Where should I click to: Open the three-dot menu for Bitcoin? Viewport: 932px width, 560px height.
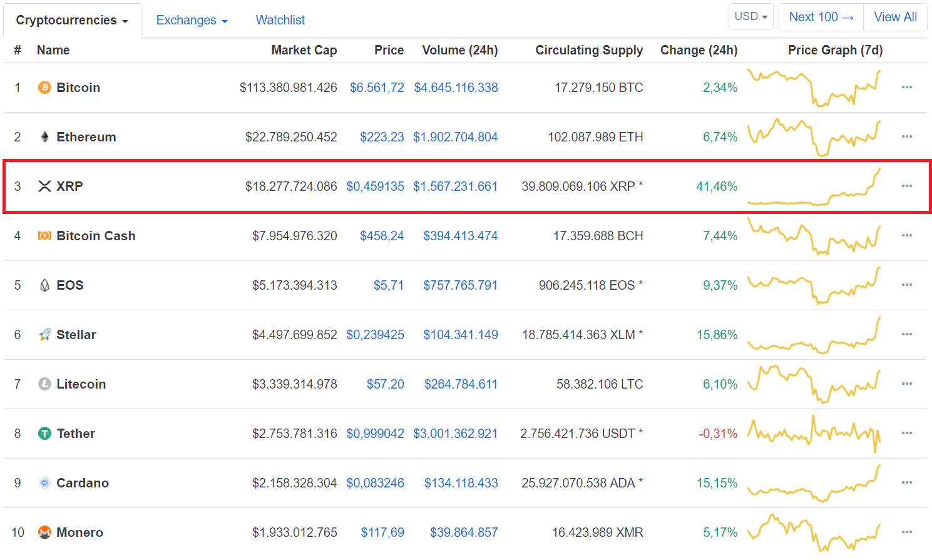pyautogui.click(x=907, y=87)
